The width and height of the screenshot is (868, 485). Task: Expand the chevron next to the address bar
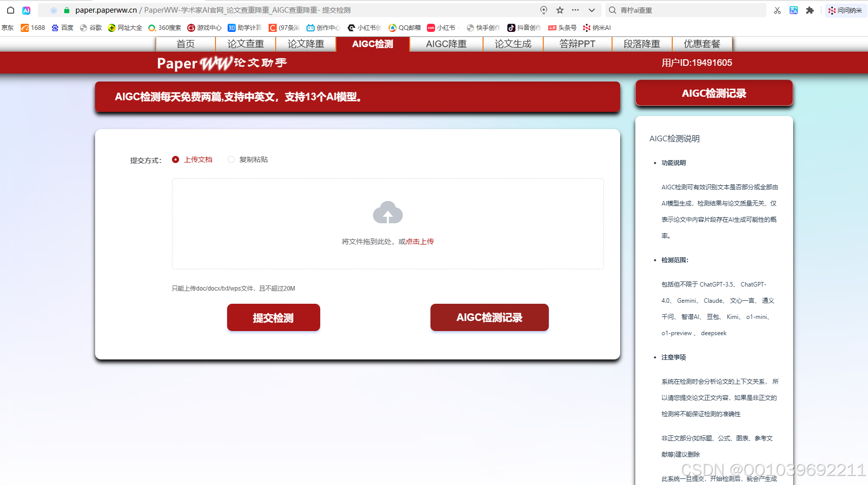click(591, 10)
